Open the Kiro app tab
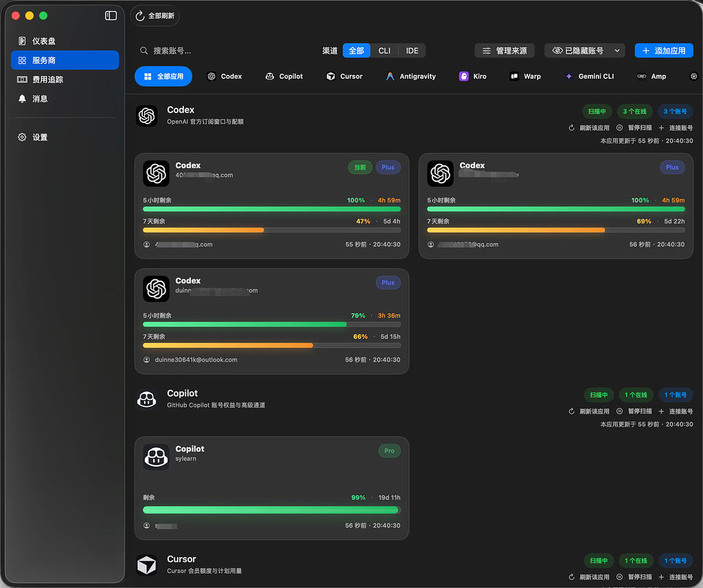 473,76
